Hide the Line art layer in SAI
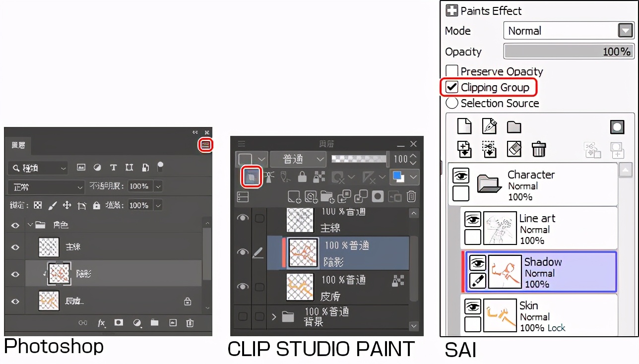 tap(473, 220)
